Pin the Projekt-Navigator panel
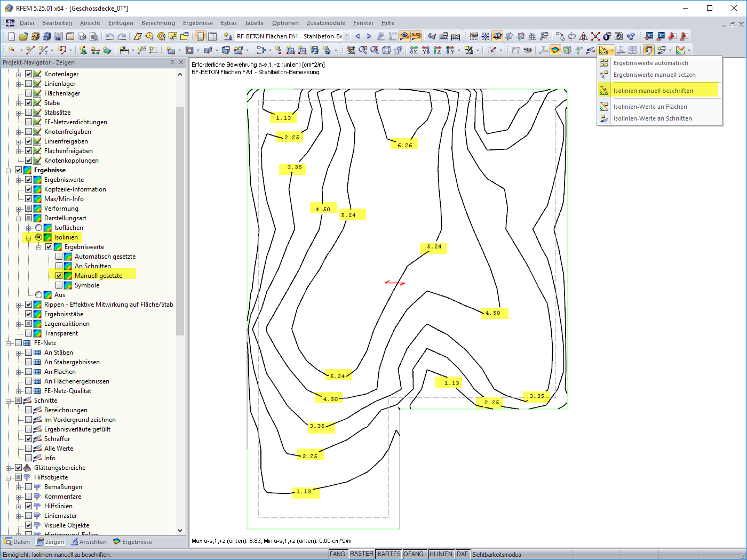The height and width of the screenshot is (560, 747). tap(172, 62)
